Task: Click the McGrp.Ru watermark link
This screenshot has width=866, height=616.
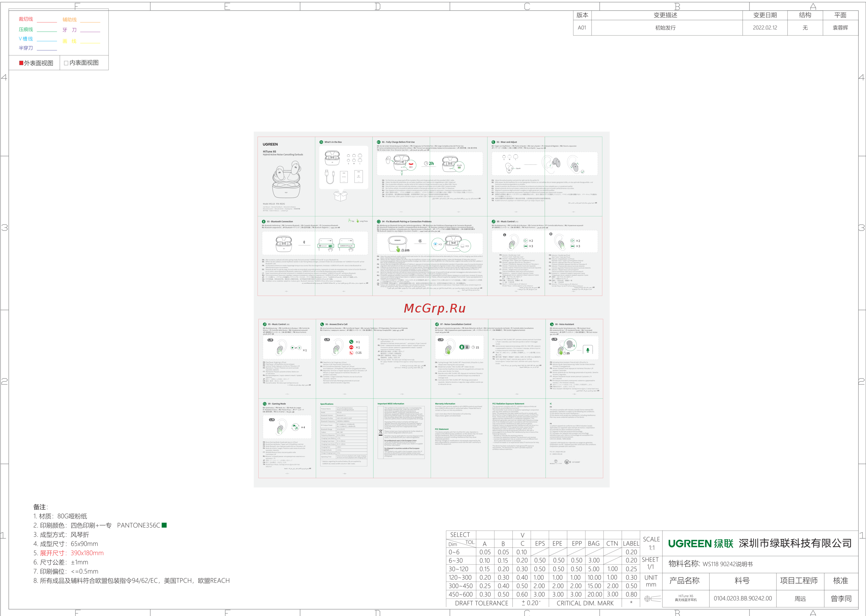Action: 435,308
